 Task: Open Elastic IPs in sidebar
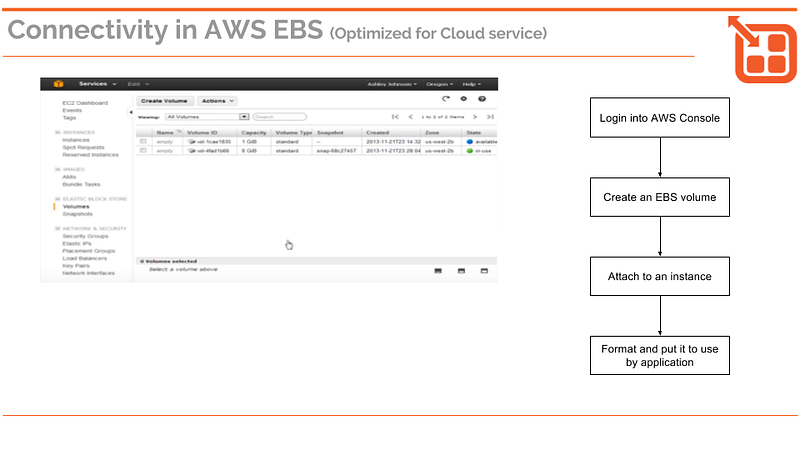pyautogui.click(x=77, y=244)
